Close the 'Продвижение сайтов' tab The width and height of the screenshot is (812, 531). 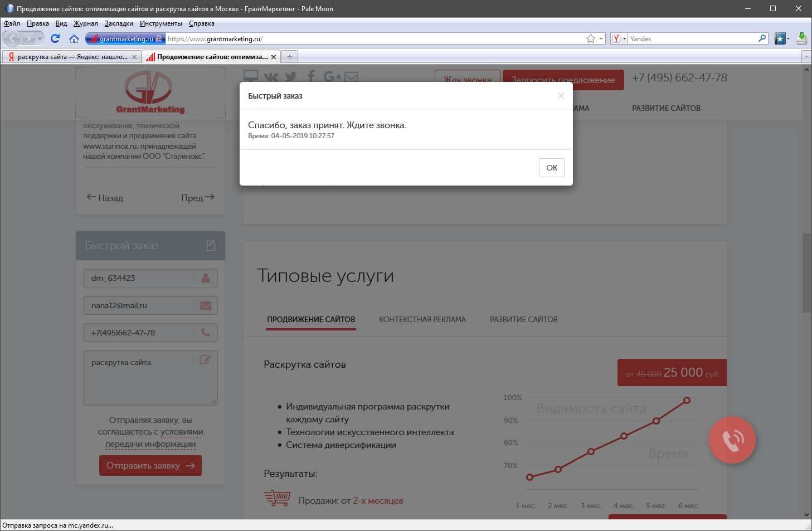(x=274, y=57)
